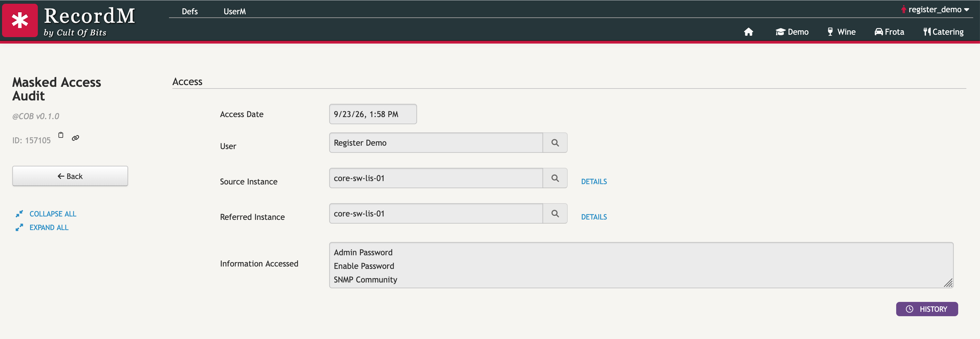Viewport: 980px width, 339px height.
Task: Click the Access section header
Action: (187, 81)
